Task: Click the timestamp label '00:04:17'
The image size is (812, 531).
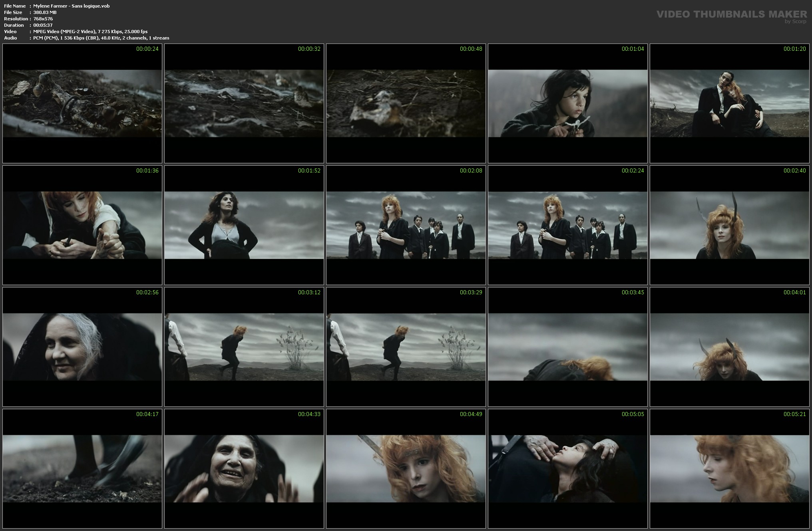Action: [x=147, y=414]
